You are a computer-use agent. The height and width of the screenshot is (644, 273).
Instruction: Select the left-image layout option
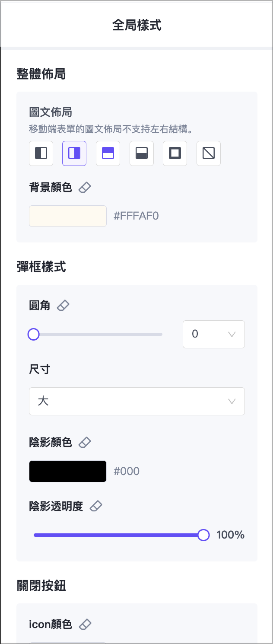point(41,153)
